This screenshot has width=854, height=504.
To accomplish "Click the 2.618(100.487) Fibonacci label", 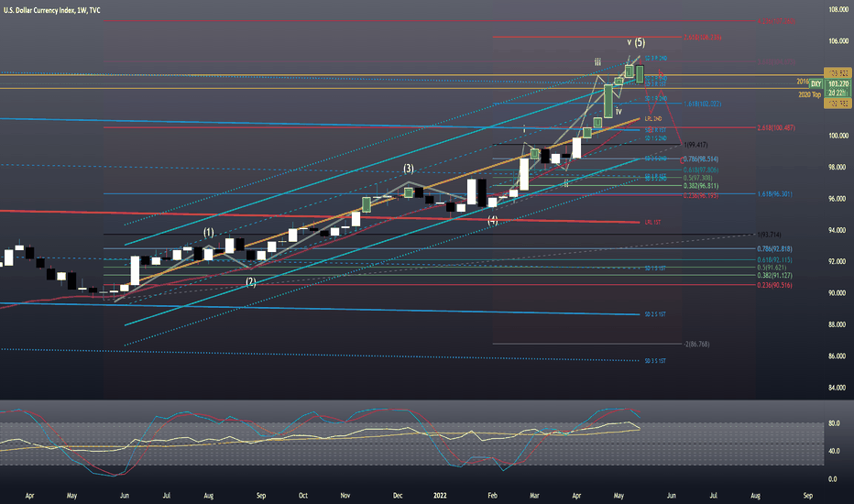I will (x=775, y=128).
